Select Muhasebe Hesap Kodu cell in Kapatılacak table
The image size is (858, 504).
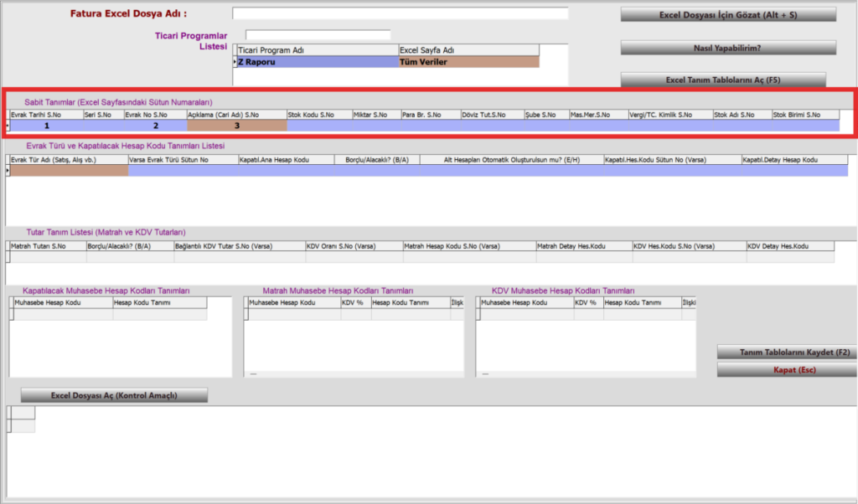click(63, 314)
